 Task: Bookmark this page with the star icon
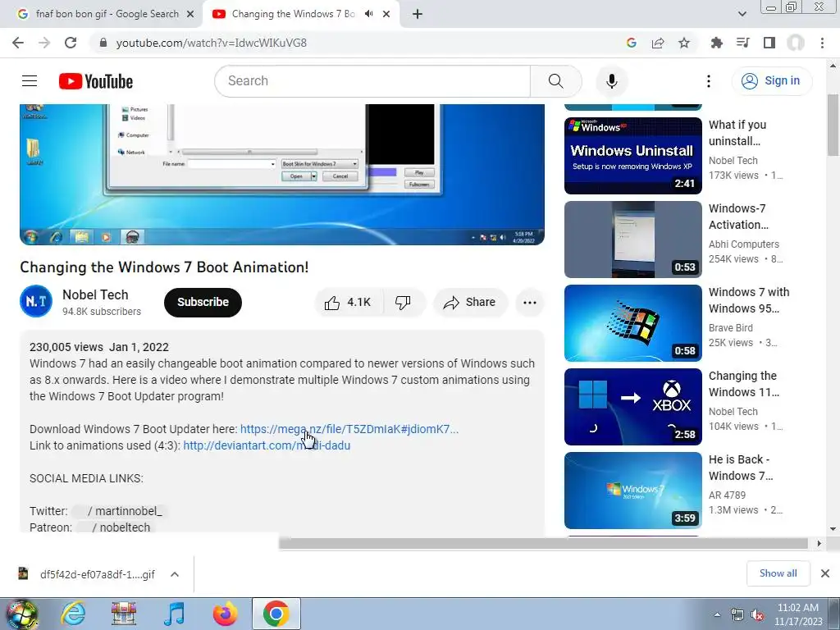tap(684, 43)
